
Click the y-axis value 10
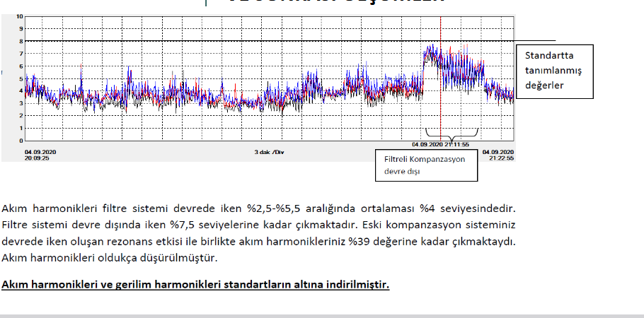click(20, 16)
